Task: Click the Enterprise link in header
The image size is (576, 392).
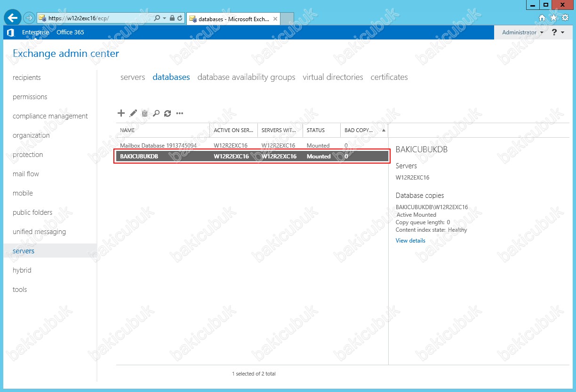Action: [x=36, y=32]
